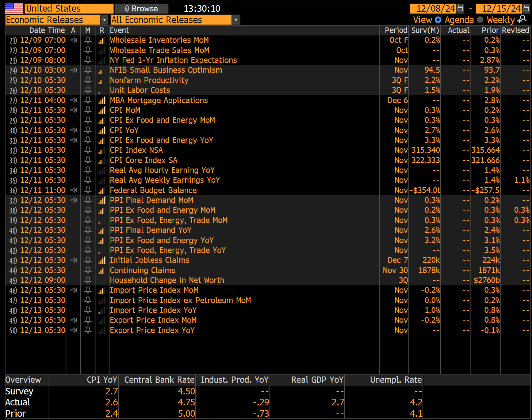
Task: Toggle the alert bell for CPI YoY
Action: pos(88,130)
